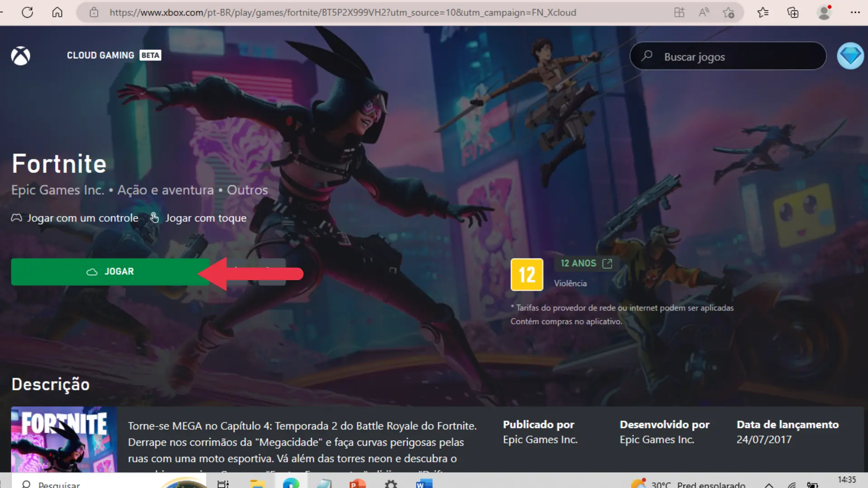
Task: Open the Xbox logo home link
Action: coord(20,56)
